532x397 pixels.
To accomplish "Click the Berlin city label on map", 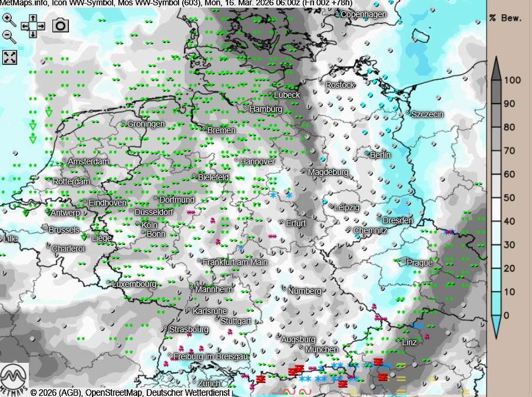I will pyautogui.click(x=380, y=155).
